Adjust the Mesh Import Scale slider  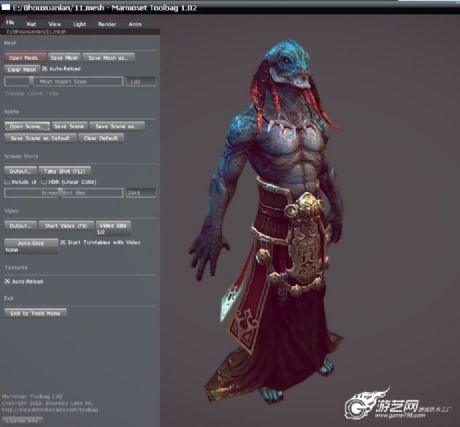[64, 81]
